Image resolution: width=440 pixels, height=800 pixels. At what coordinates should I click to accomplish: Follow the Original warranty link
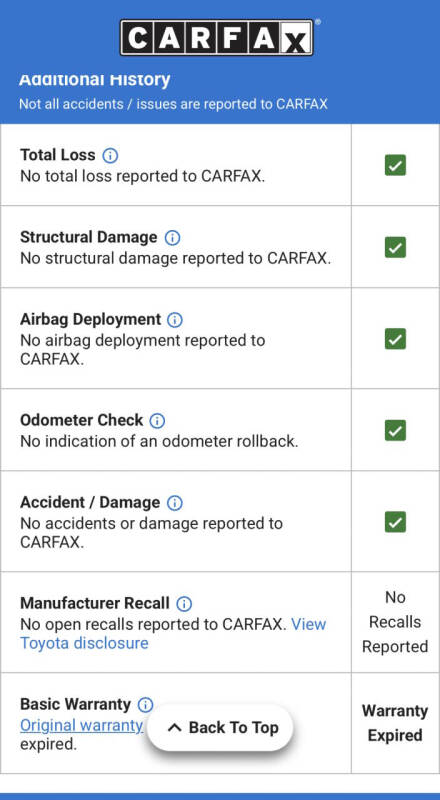click(x=81, y=725)
